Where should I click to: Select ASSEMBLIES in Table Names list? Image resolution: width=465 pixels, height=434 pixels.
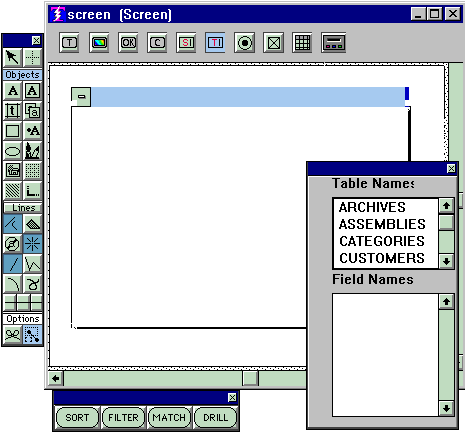[382, 224]
